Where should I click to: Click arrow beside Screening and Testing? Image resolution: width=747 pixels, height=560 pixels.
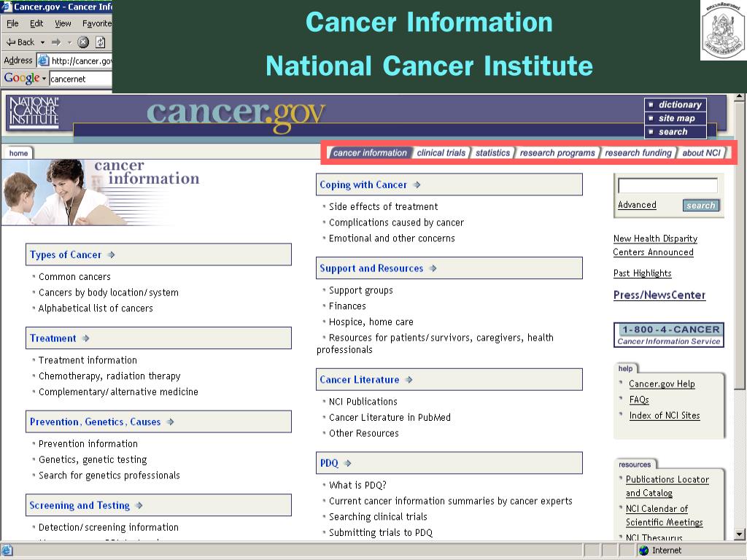click(139, 505)
